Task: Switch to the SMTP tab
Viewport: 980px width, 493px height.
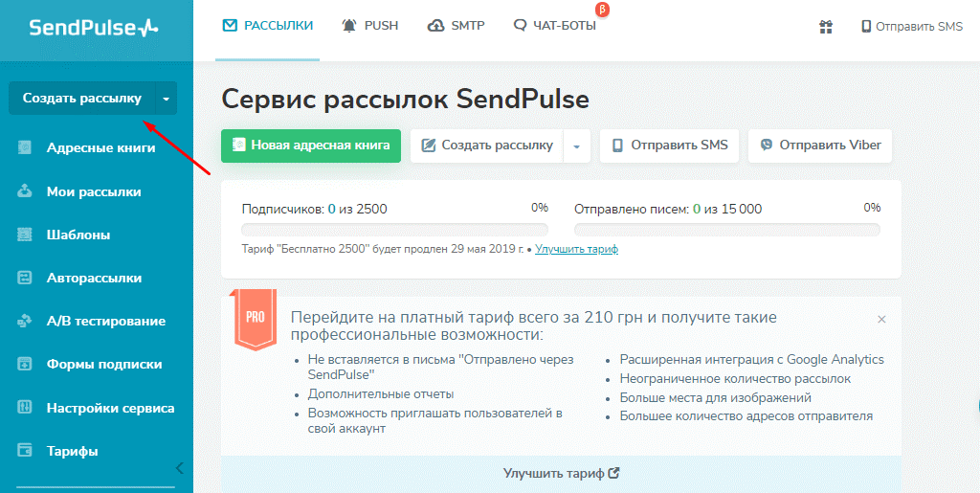Action: pos(456,26)
